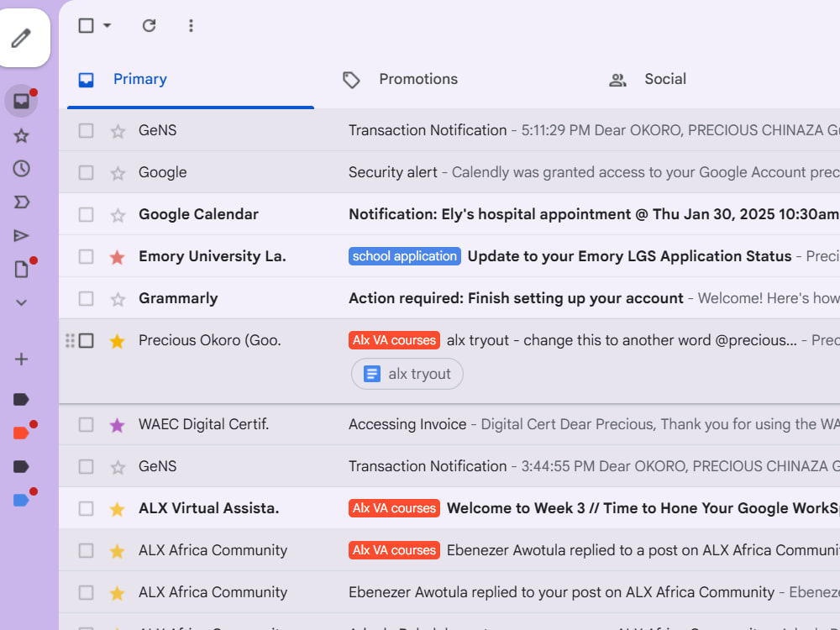This screenshot has height=630, width=840.
Task: Open the three-dot More options menu
Action: (191, 25)
